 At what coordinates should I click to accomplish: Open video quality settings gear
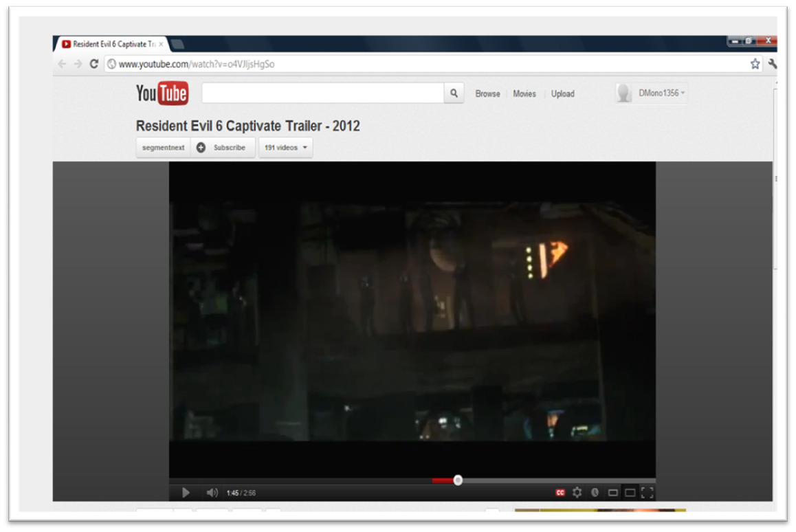tap(577, 493)
